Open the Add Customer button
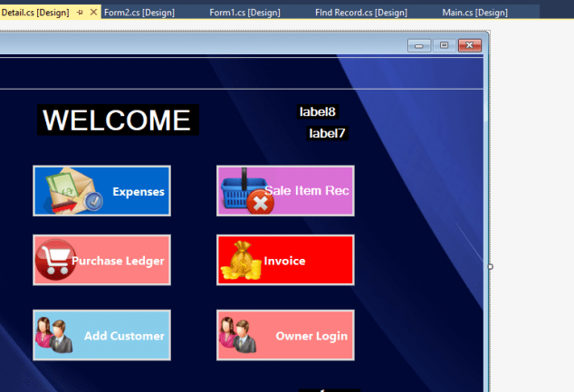The width and height of the screenshot is (574, 392). point(101,335)
